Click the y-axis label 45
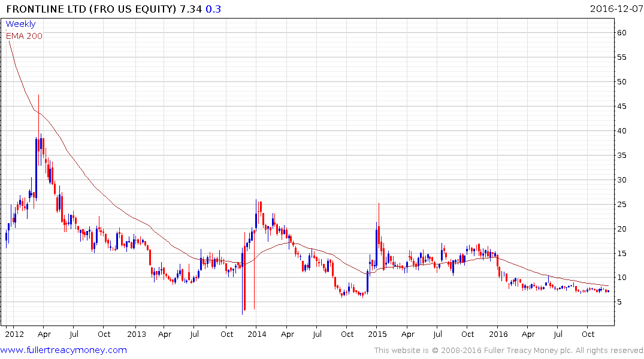644x359 pixels. [x=621, y=107]
